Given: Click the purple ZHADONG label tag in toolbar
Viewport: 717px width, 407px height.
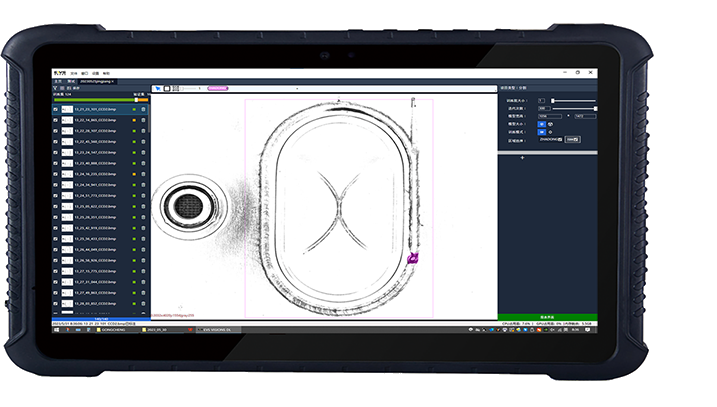Looking at the screenshot, I should [x=217, y=88].
